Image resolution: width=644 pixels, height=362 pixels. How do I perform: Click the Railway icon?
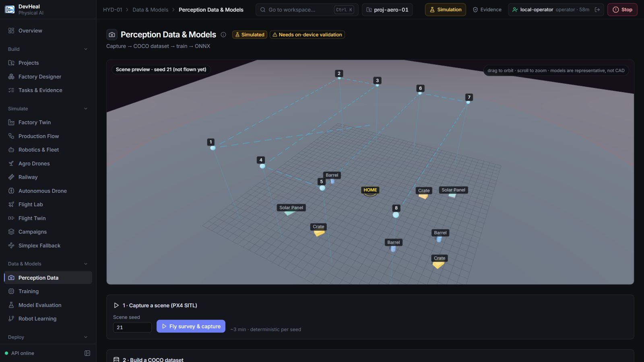click(11, 177)
